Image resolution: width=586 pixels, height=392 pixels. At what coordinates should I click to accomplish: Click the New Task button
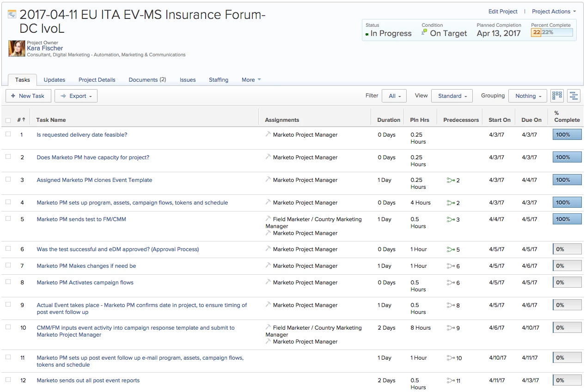tap(28, 96)
